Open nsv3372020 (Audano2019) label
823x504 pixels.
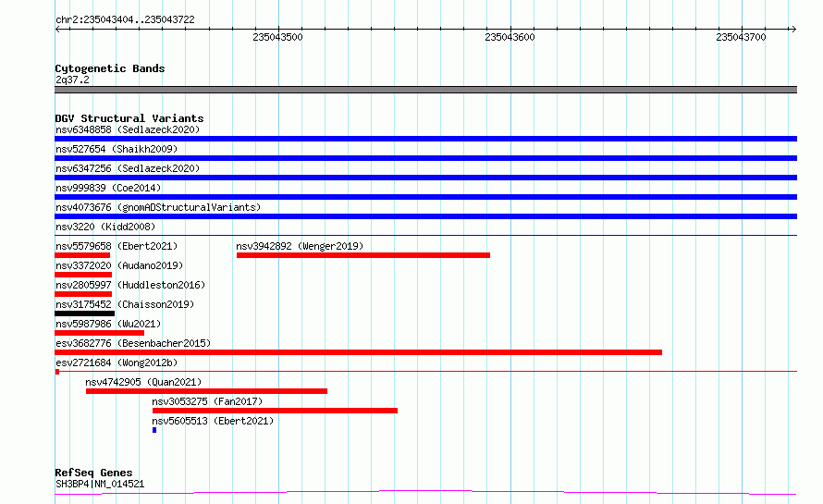tap(119, 265)
